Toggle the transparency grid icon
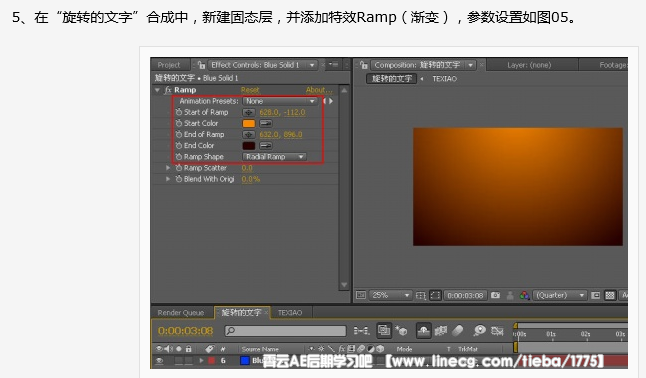 coord(610,295)
